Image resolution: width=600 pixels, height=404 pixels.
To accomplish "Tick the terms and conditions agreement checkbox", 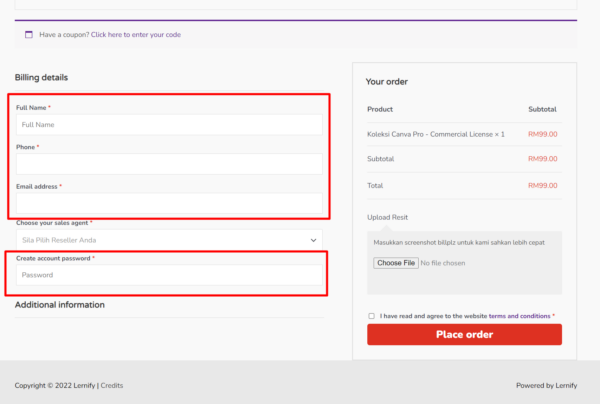I will point(372,316).
